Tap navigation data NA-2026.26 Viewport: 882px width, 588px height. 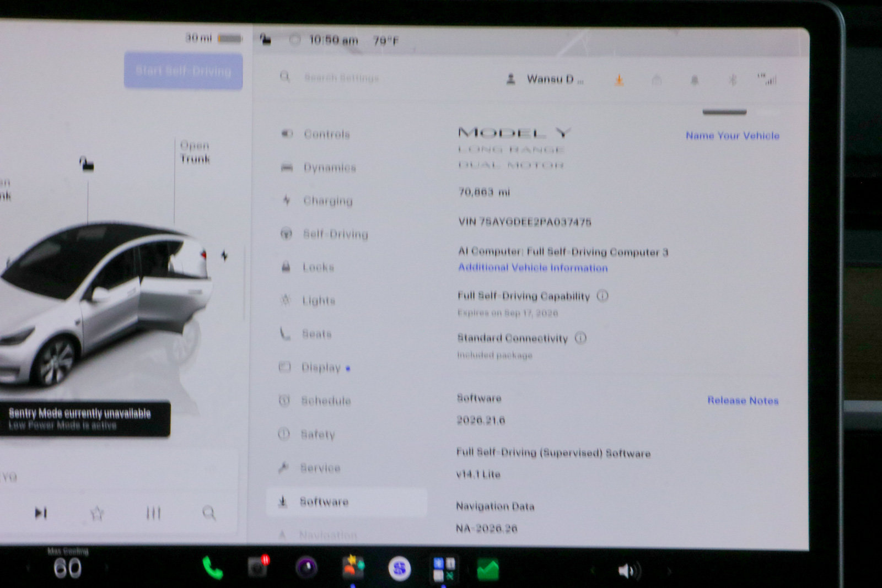(x=486, y=528)
